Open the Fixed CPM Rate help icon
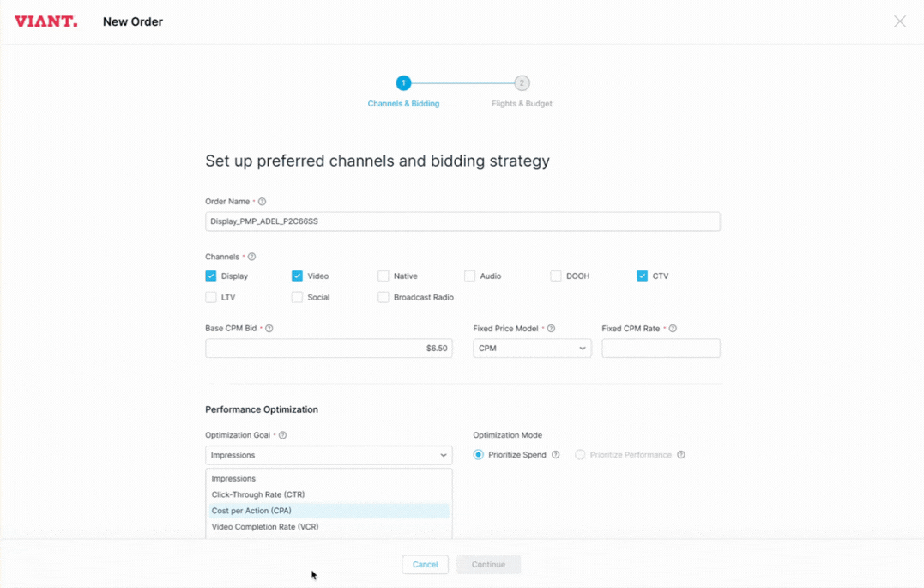This screenshot has height=588, width=924. coord(673,328)
